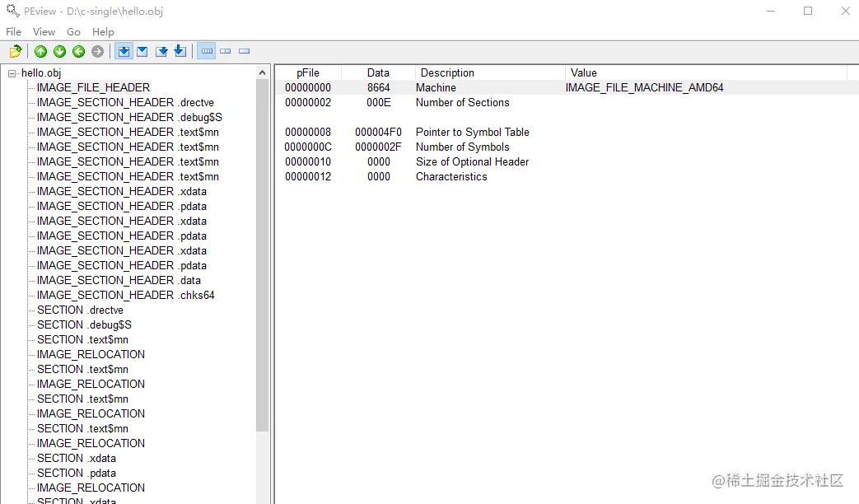This screenshot has height=504, width=859.
Task: Toggle the fourth address-view icon with tall arrow
Action: pyautogui.click(x=180, y=51)
